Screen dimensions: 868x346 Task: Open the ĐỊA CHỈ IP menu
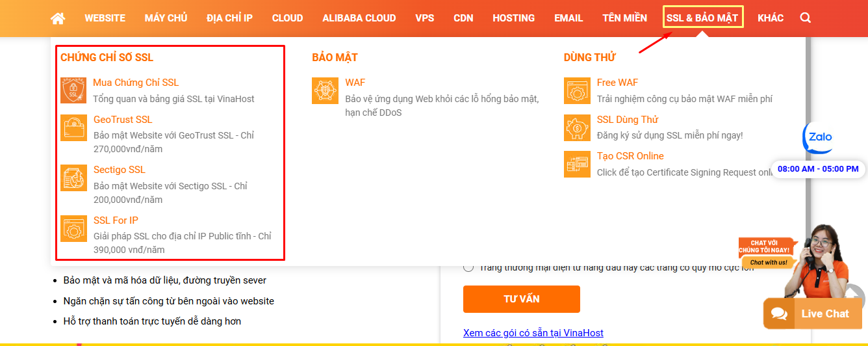[x=229, y=18]
